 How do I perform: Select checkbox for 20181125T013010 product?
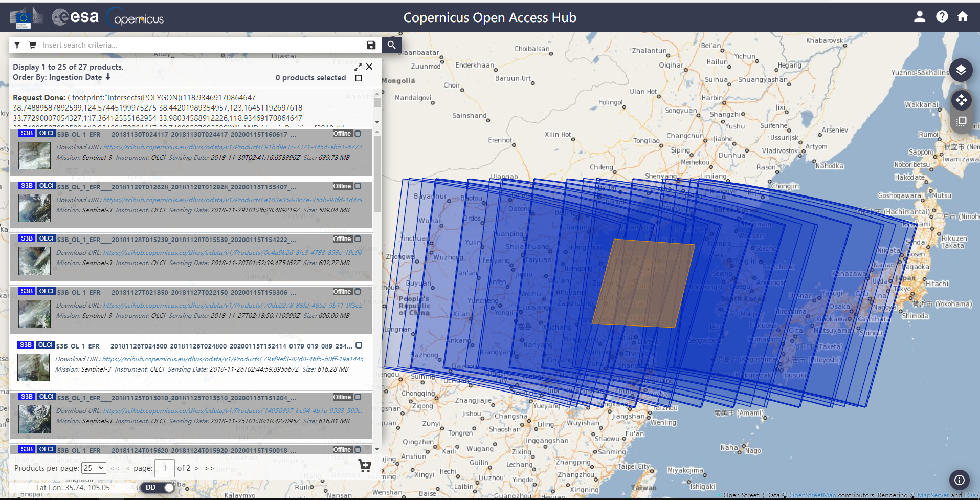358,397
